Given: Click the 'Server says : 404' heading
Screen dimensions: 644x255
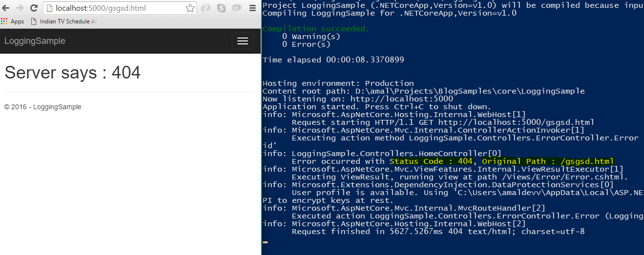Looking at the screenshot, I should point(72,73).
